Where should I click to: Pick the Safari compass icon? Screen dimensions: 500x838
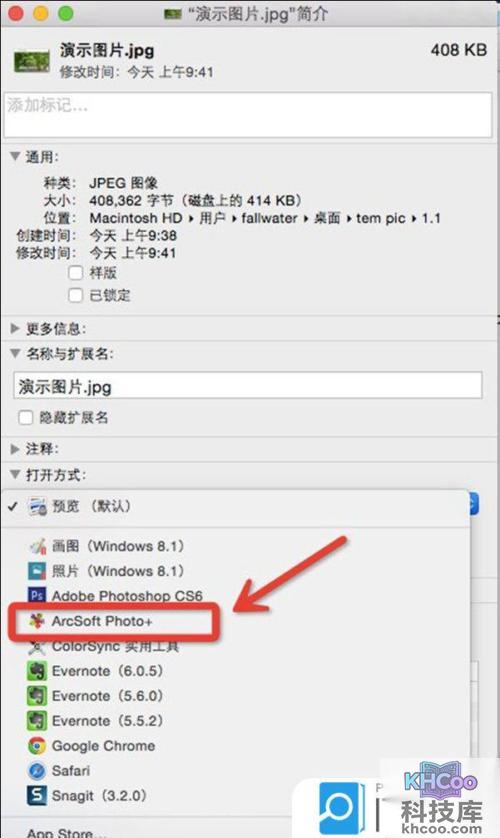tap(37, 771)
